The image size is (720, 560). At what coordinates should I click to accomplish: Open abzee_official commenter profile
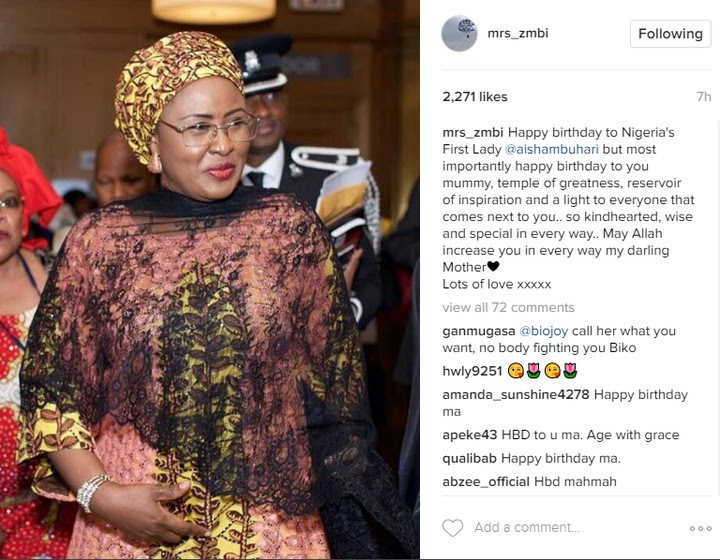(x=486, y=482)
